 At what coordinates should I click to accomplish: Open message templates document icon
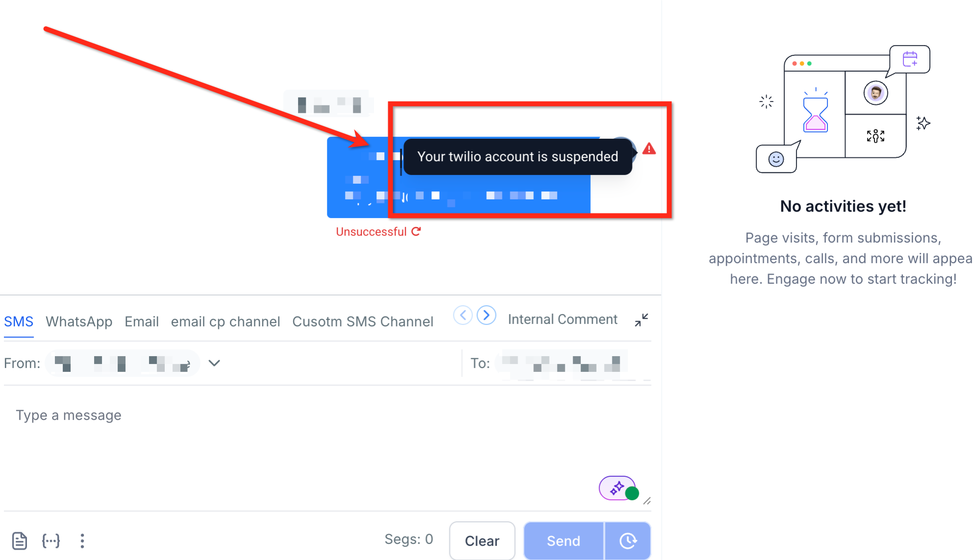coord(20,540)
